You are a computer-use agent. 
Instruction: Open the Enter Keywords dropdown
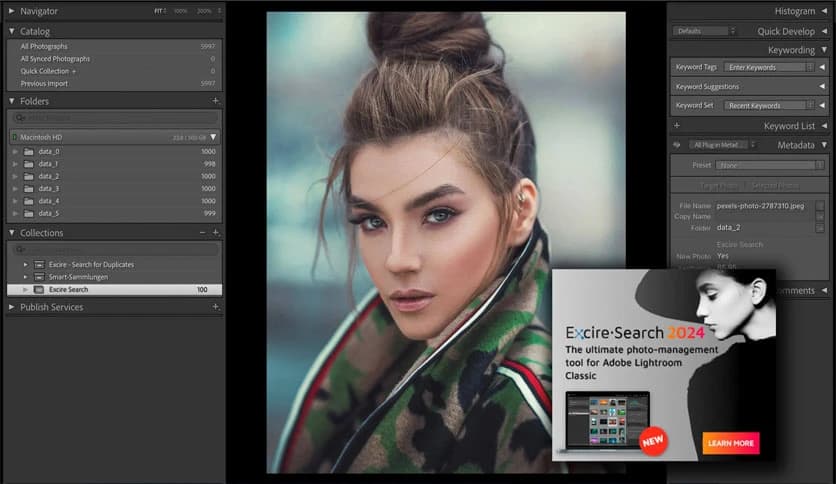pyautogui.click(x=769, y=67)
